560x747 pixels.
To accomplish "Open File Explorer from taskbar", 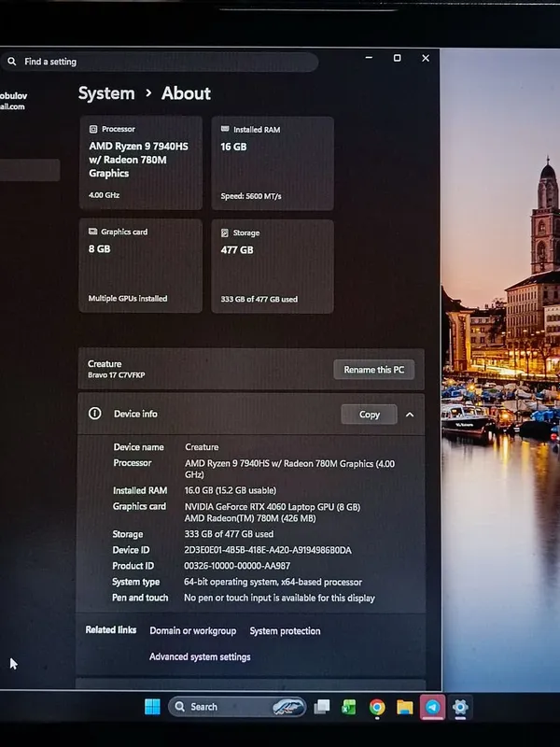I will click(405, 707).
